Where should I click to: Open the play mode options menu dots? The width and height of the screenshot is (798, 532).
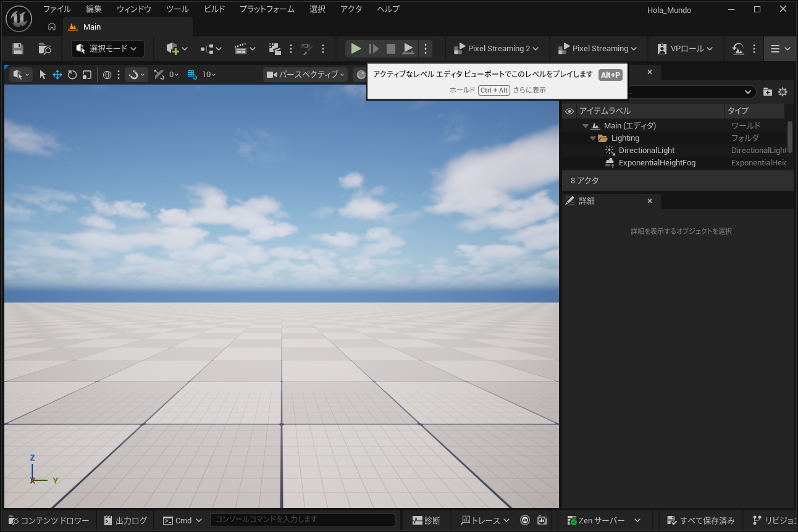pos(425,49)
